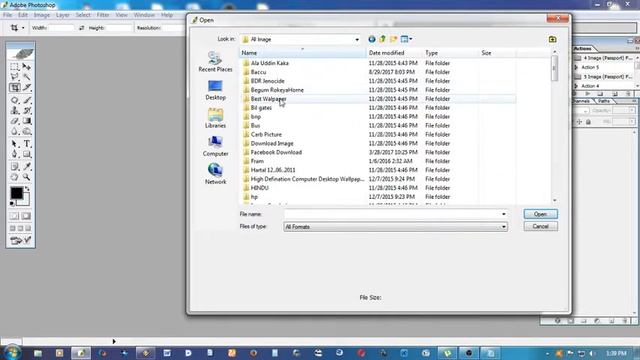Open the Image menu
The height and width of the screenshot is (360, 640).
[42, 15]
